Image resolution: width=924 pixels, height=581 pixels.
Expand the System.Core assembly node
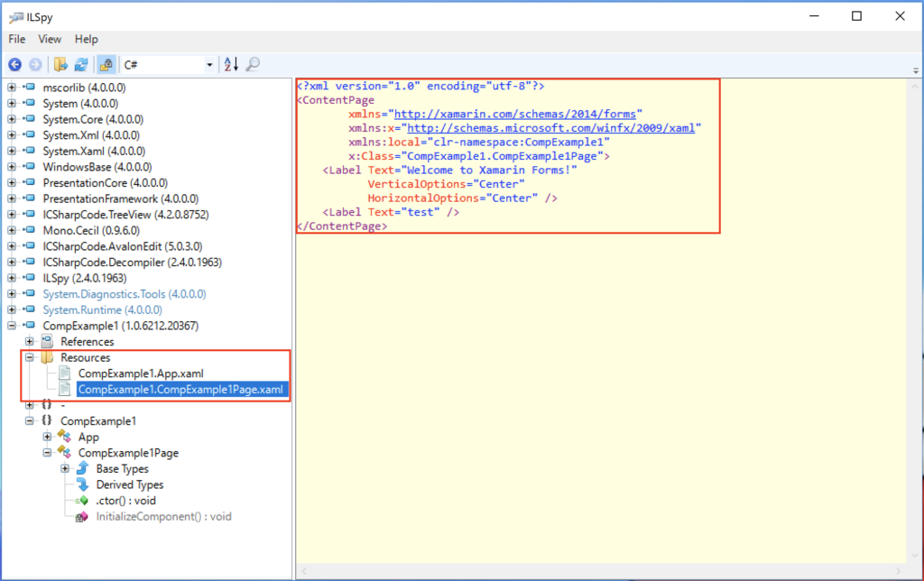11,119
